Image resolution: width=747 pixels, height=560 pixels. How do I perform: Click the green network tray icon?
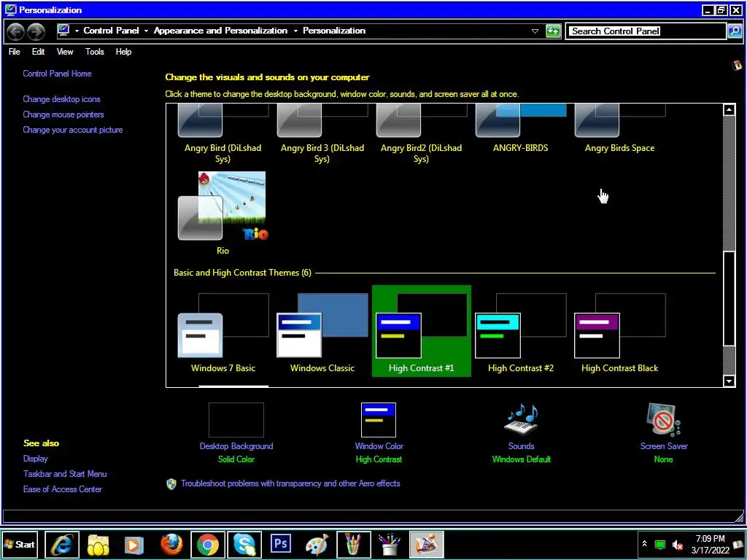[x=660, y=545]
